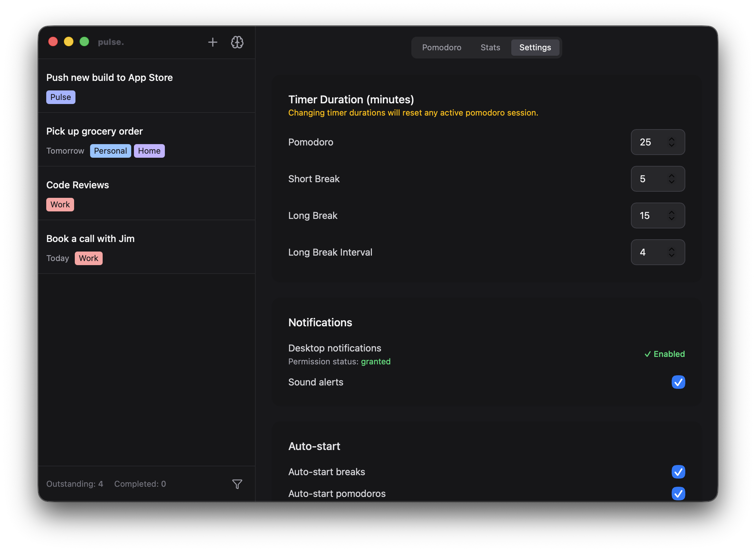Decrease the Long Break Interval value
The height and width of the screenshot is (552, 756).
click(672, 256)
